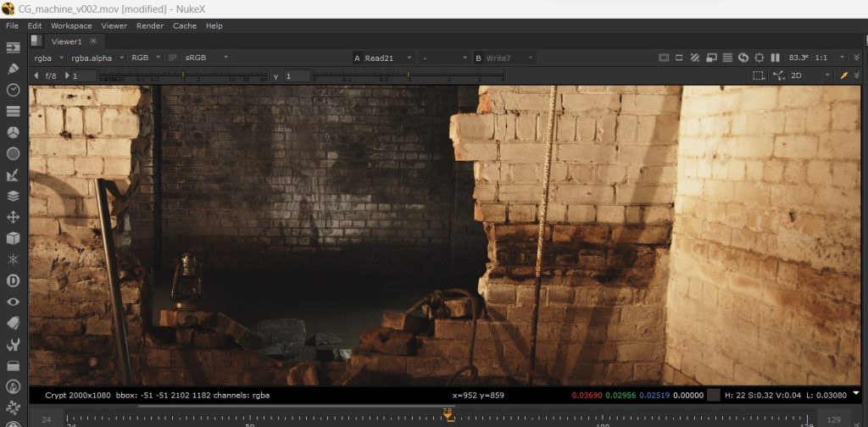Open the ToolSets menu (wrench icon)
This screenshot has width=868, height=427.
[13, 344]
